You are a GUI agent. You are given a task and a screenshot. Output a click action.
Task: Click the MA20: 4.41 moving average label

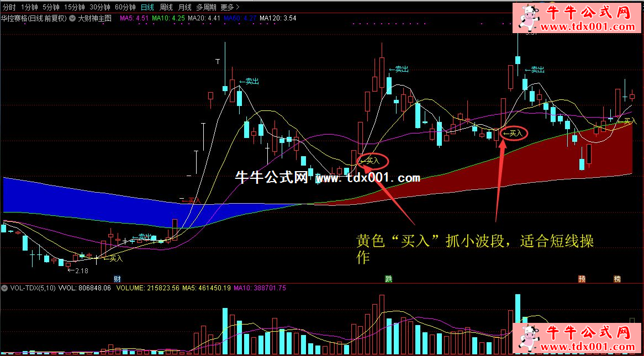(204, 18)
